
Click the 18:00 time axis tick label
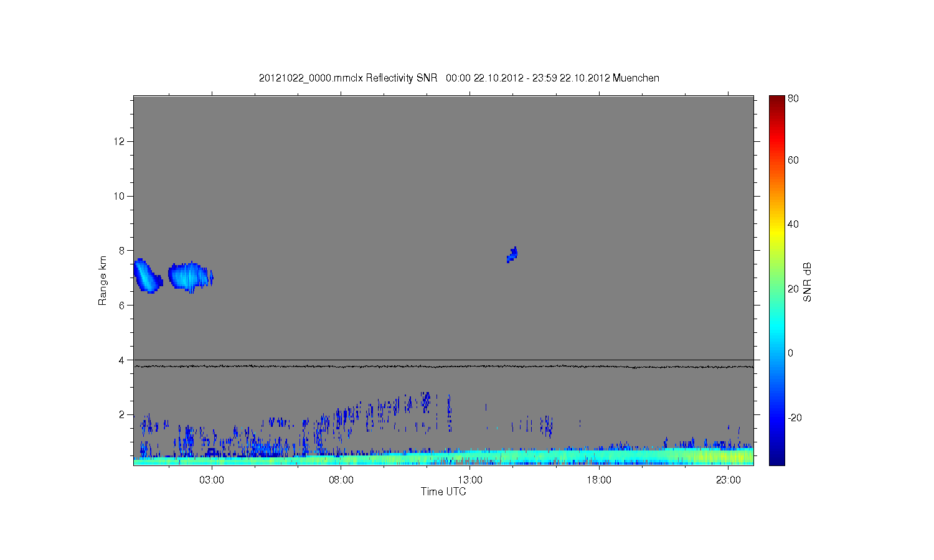599,480
